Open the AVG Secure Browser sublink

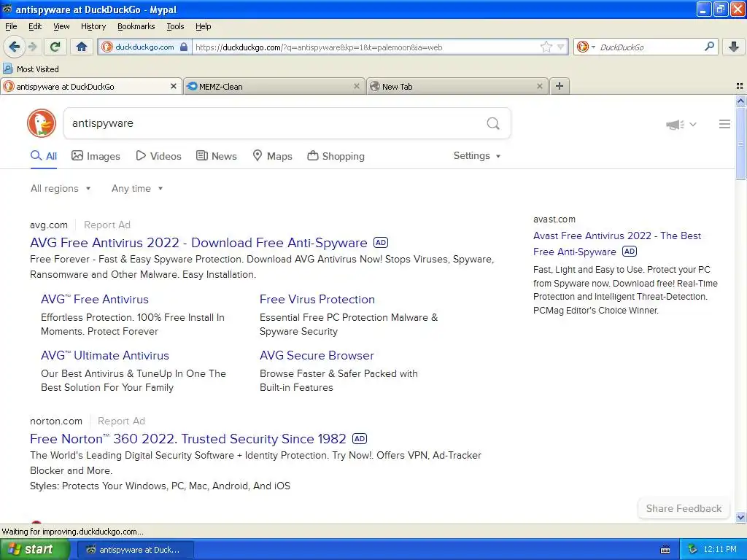(x=317, y=356)
